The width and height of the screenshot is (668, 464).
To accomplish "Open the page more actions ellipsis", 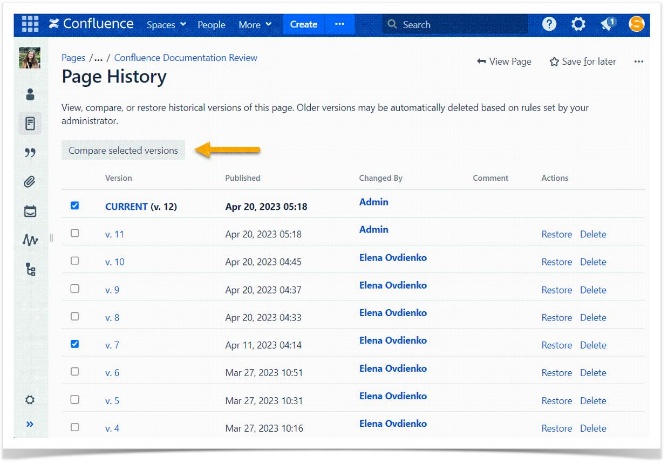I will [x=639, y=62].
